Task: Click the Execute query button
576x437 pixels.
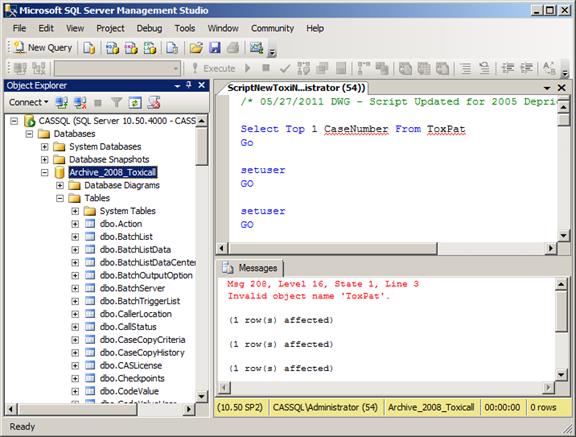Action: coord(214,68)
